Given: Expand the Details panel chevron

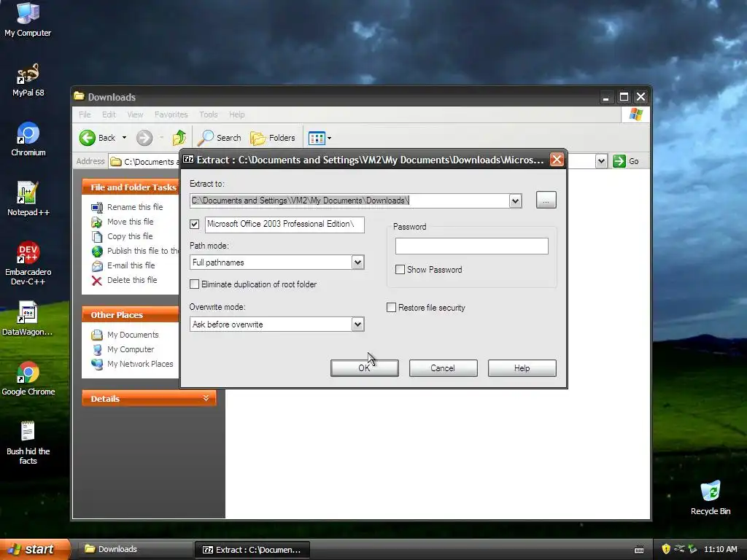Looking at the screenshot, I should point(206,398).
